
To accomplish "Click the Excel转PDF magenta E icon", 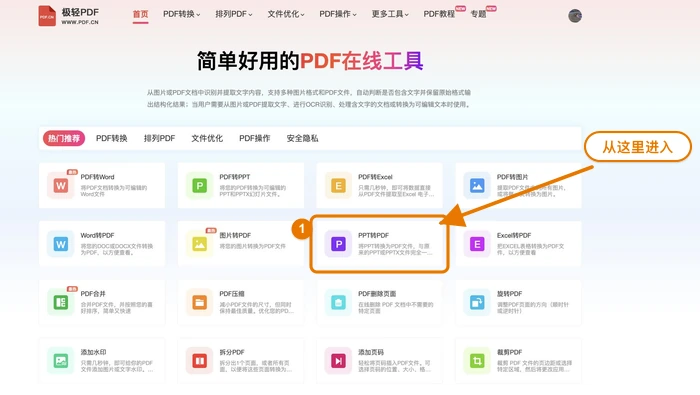I will click(x=477, y=244).
